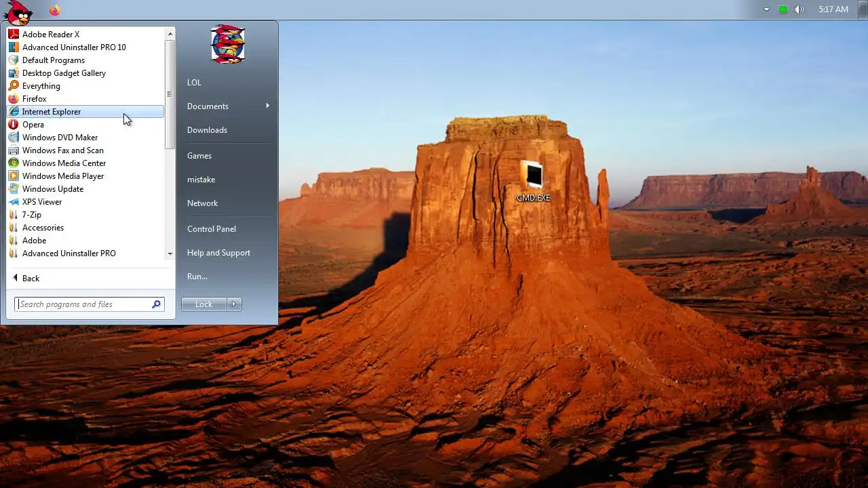Screen dimensions: 868x488
Task: Click the 'Windows DVD Maker' label
Action: (60, 137)
